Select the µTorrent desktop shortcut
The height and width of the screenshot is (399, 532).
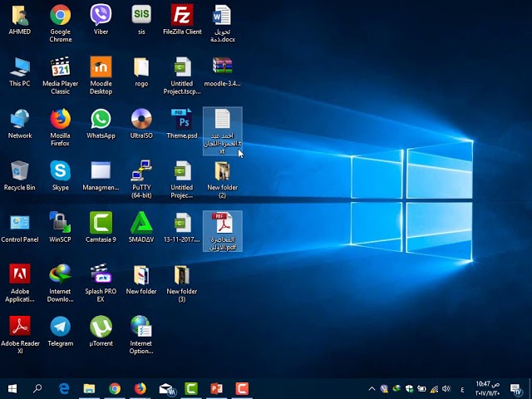[101, 332]
